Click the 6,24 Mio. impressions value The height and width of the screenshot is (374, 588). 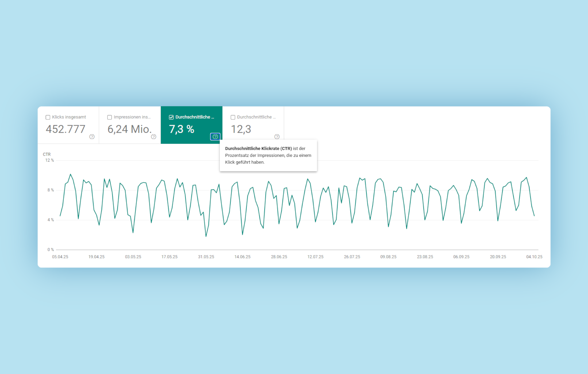coord(129,129)
